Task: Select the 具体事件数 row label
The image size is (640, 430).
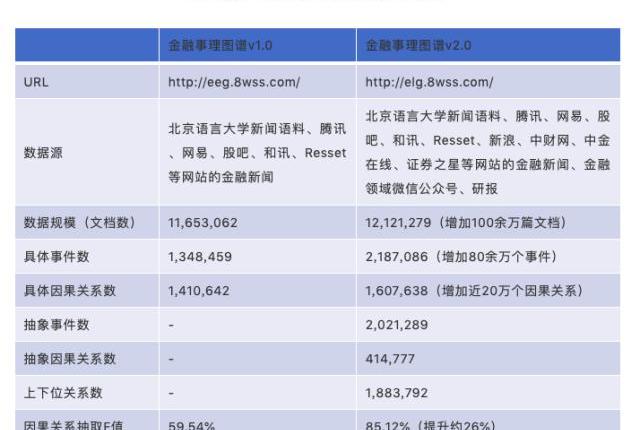Action: coord(57,257)
